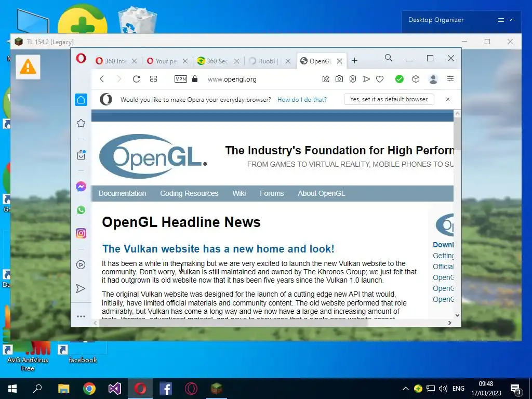
Task: Dismiss the default browser prompt
Action: click(x=448, y=99)
